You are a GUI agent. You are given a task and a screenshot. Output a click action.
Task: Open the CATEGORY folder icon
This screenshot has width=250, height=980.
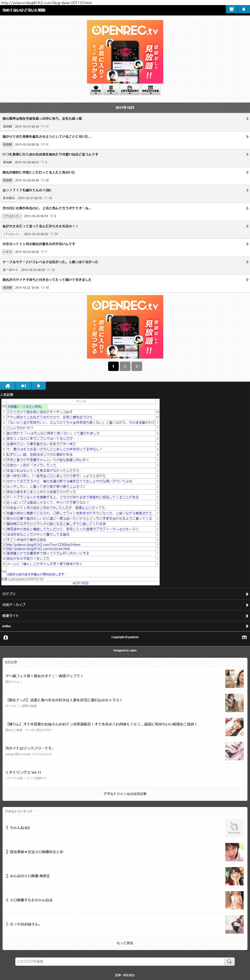[129, 89]
